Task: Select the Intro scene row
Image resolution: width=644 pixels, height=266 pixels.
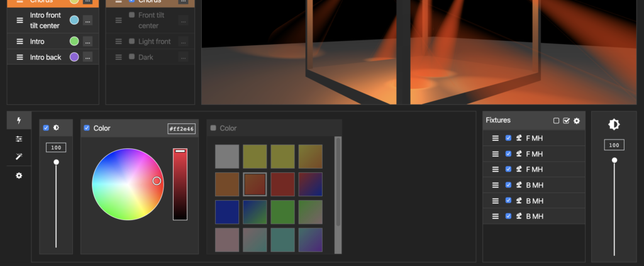Action: 53,42
